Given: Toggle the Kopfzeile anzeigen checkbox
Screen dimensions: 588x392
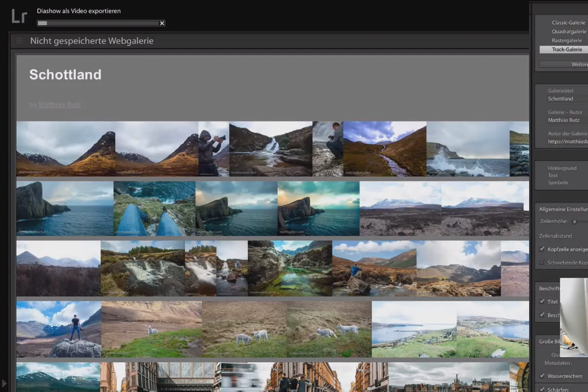Looking at the screenshot, I should coord(542,249).
